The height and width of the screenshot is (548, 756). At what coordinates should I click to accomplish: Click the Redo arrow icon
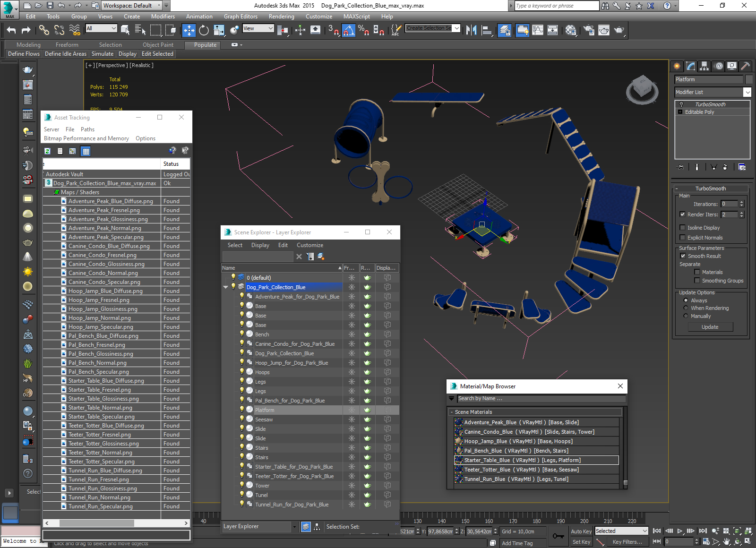[x=26, y=30]
